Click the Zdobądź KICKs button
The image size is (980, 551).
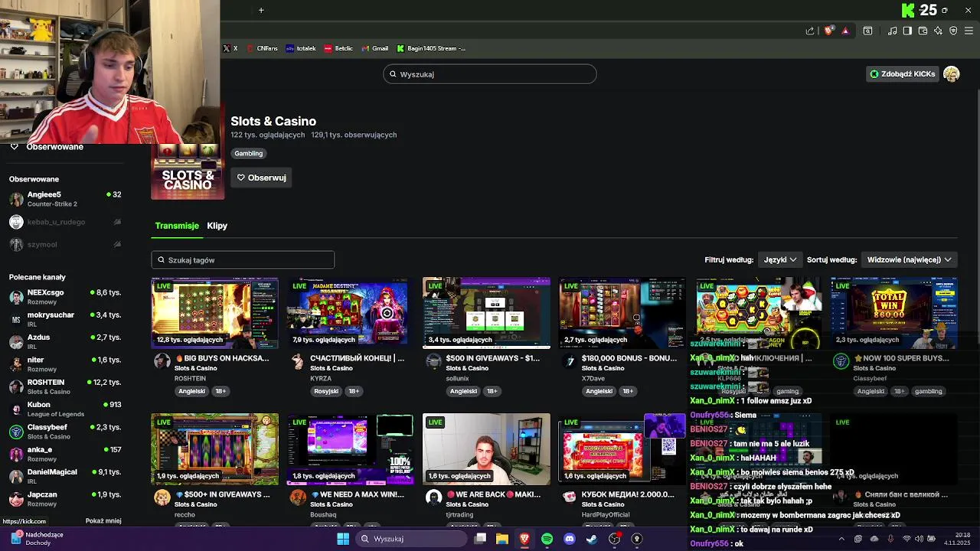pos(902,73)
